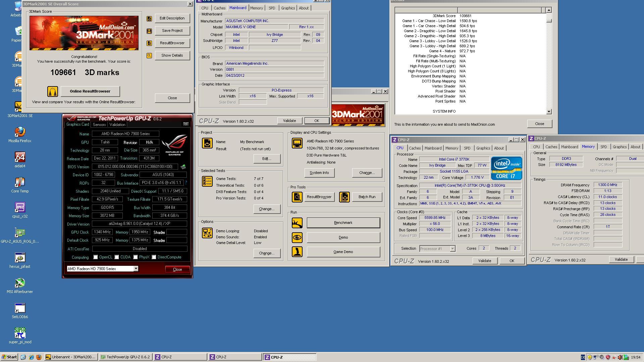Screen dimensions: 644x362
Task: Click the Pro Tools ResultBrowser magnifier icon
Action: 297,197
